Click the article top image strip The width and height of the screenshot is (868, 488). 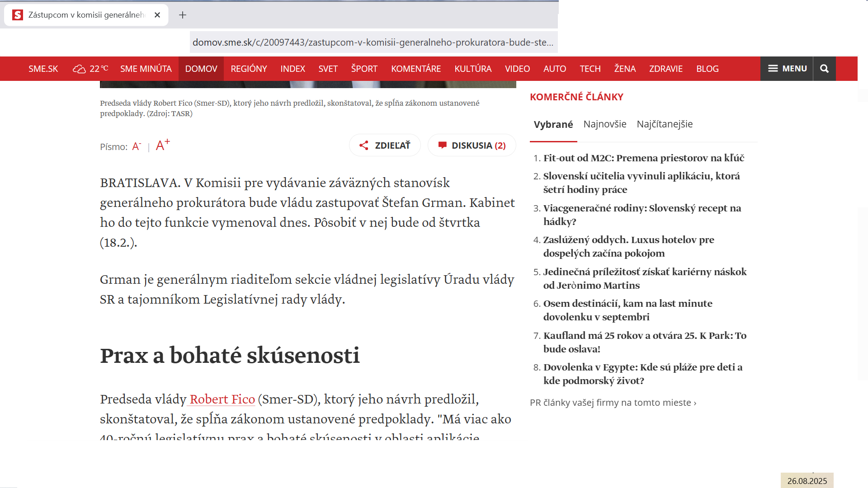(x=308, y=84)
